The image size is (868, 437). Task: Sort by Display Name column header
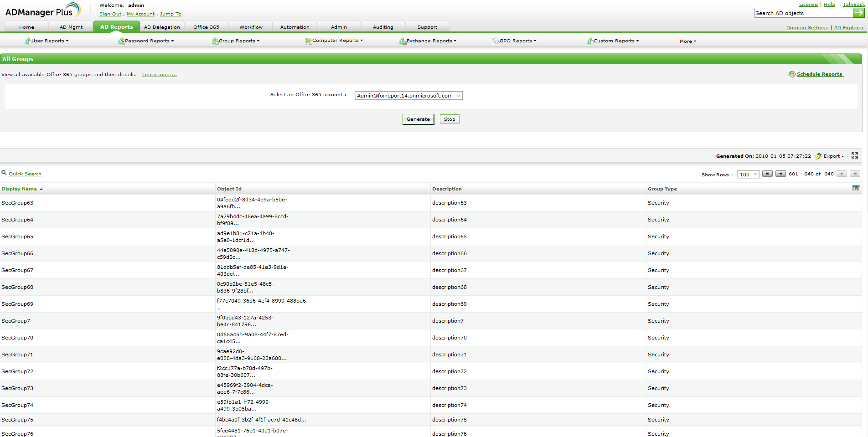tap(19, 189)
